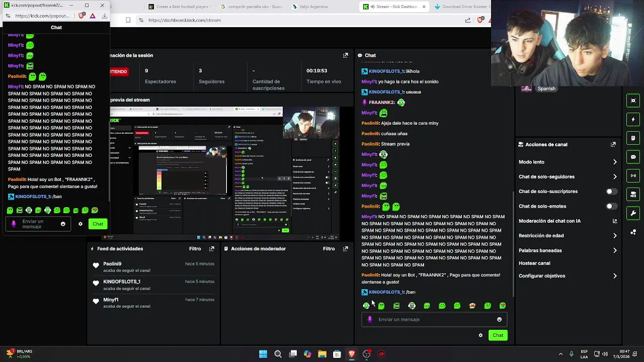The width and height of the screenshot is (644, 362).
Task: Pop out the Feed de actividades panel
Action: (211, 248)
